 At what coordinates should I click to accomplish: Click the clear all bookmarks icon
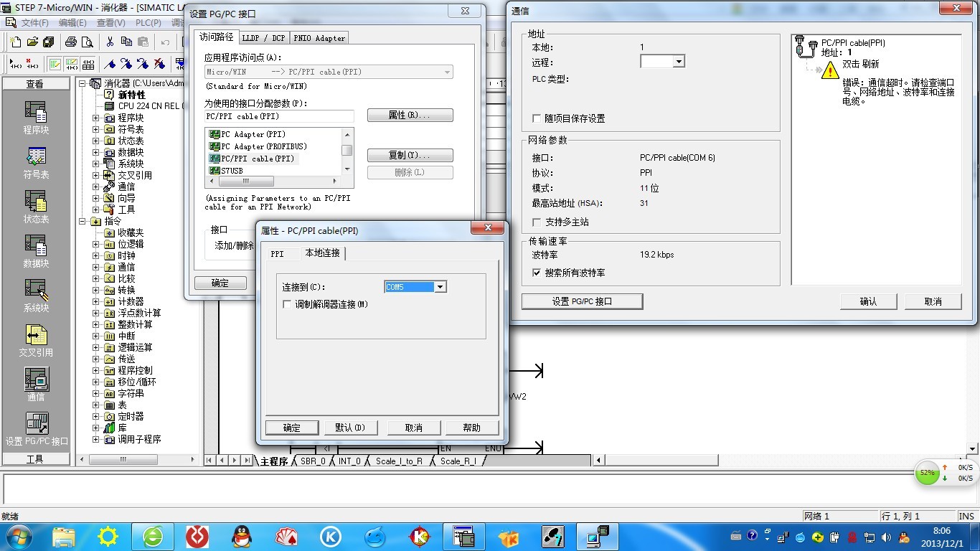tap(160, 64)
